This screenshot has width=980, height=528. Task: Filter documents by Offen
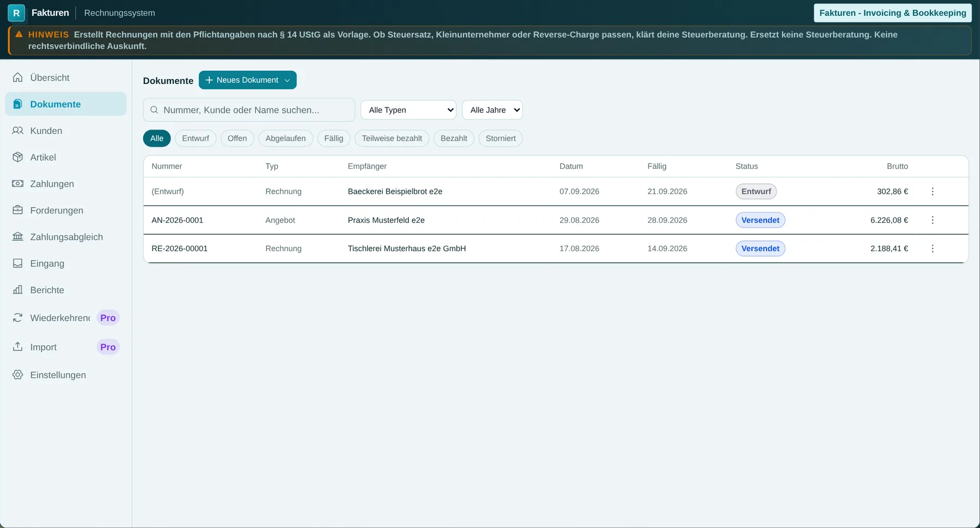(x=237, y=138)
